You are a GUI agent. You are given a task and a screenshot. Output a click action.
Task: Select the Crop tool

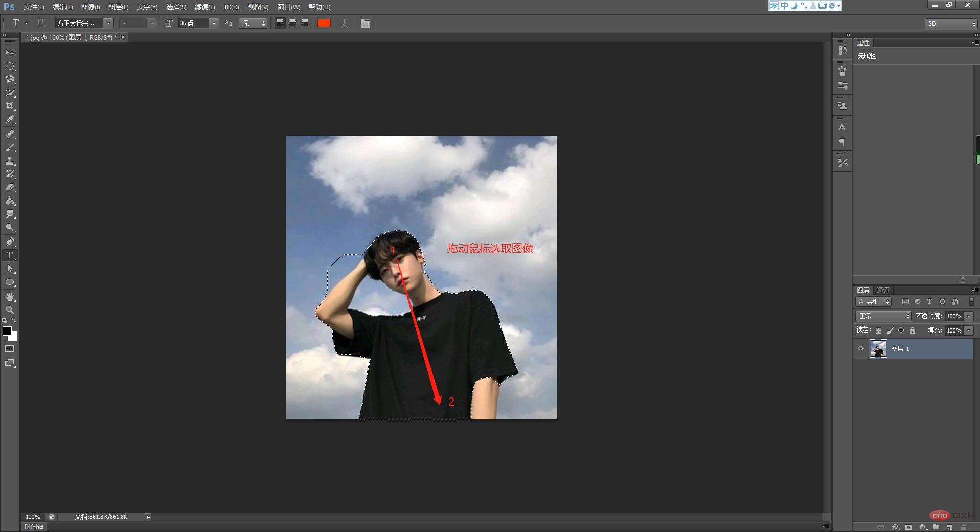10,106
